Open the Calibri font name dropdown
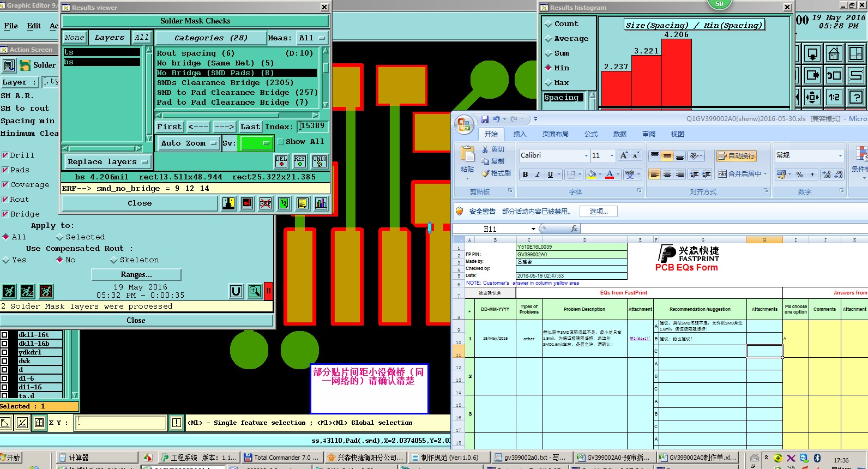The height and width of the screenshot is (469, 868). 586,155
